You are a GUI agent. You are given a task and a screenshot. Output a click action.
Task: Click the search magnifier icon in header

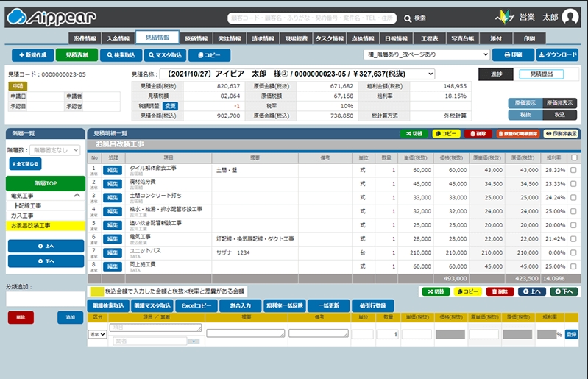[x=408, y=18]
